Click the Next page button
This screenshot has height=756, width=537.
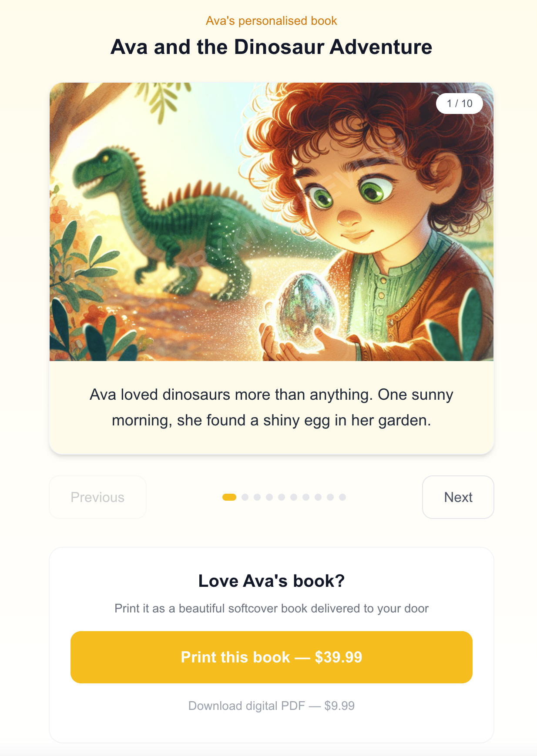click(458, 497)
